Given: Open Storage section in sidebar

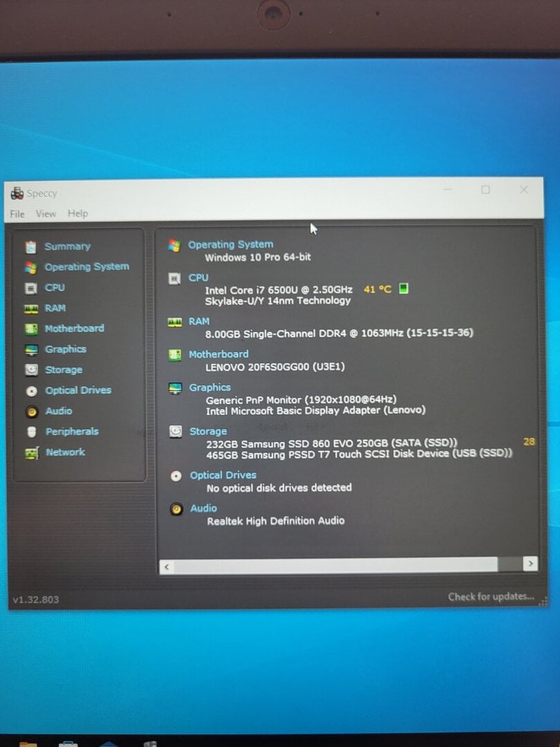Looking at the screenshot, I should pyautogui.click(x=64, y=369).
